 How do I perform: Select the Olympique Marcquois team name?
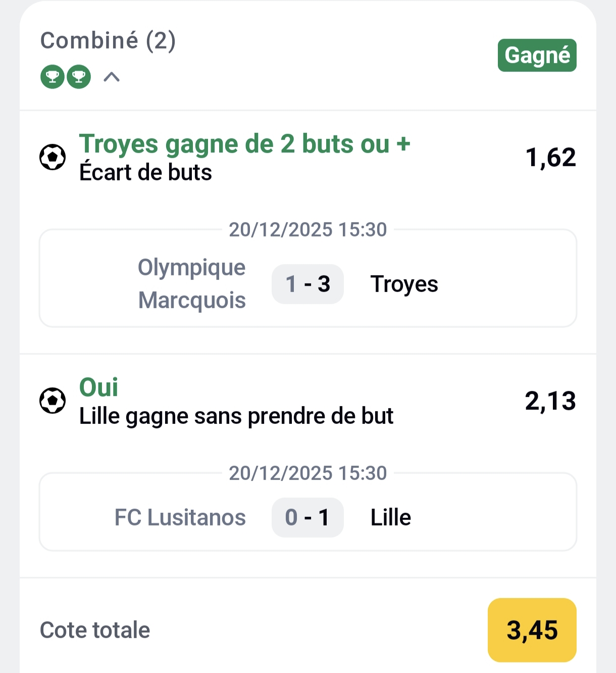coord(192,283)
